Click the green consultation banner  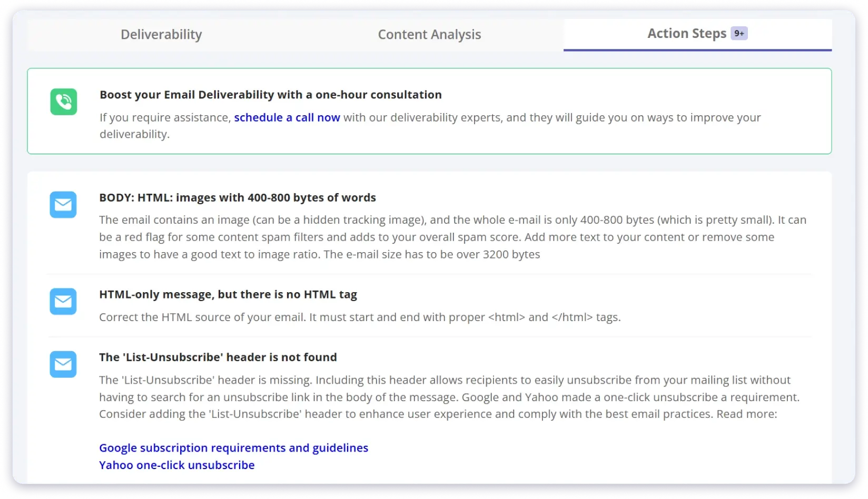430,111
